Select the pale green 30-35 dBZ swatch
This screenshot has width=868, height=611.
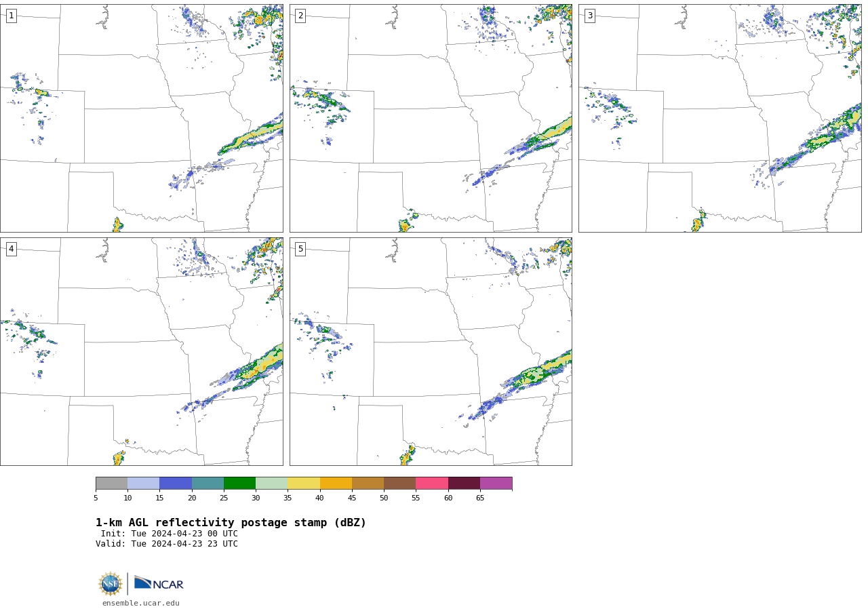point(271,484)
